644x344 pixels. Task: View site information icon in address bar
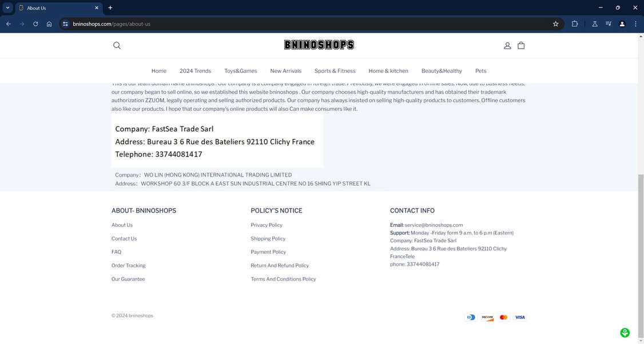(x=65, y=24)
